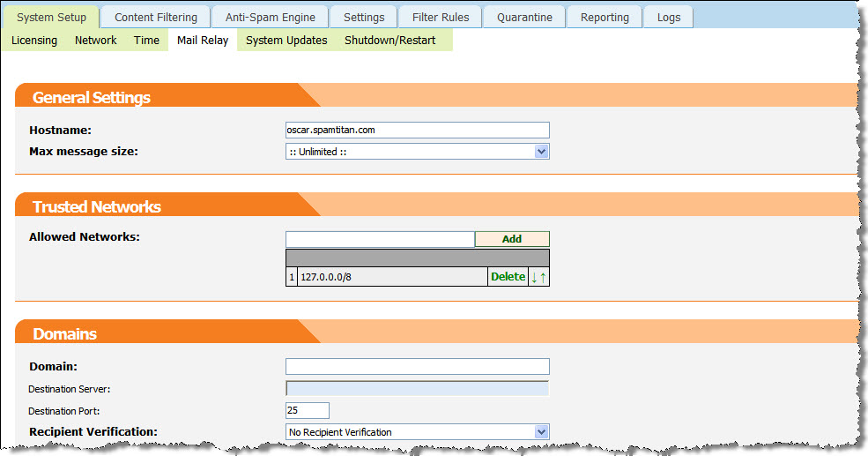Focus the Domain input field

(417, 366)
